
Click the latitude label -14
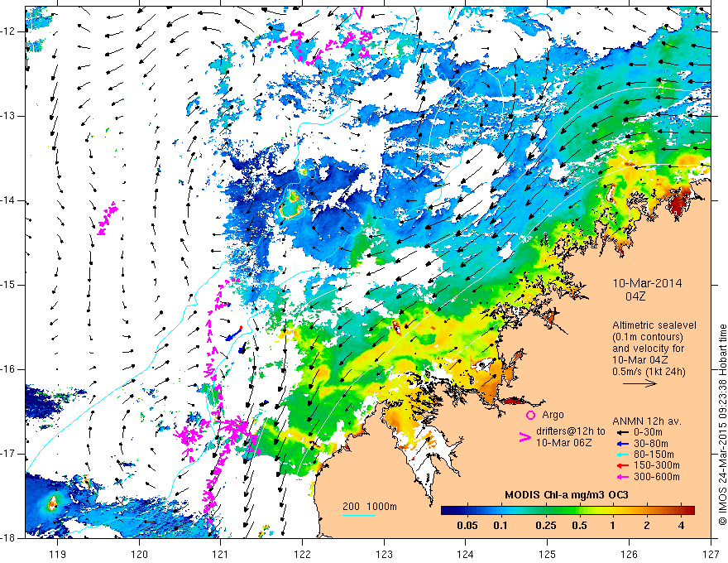(x=7, y=200)
